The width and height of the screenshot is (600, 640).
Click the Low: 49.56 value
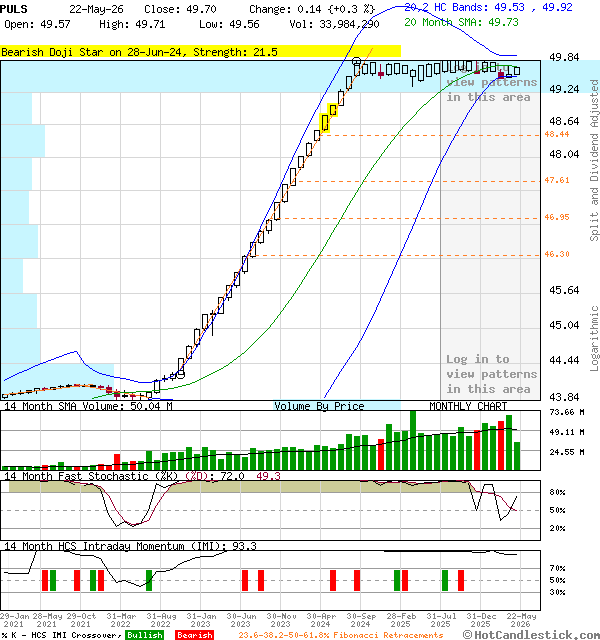pyautogui.click(x=229, y=24)
